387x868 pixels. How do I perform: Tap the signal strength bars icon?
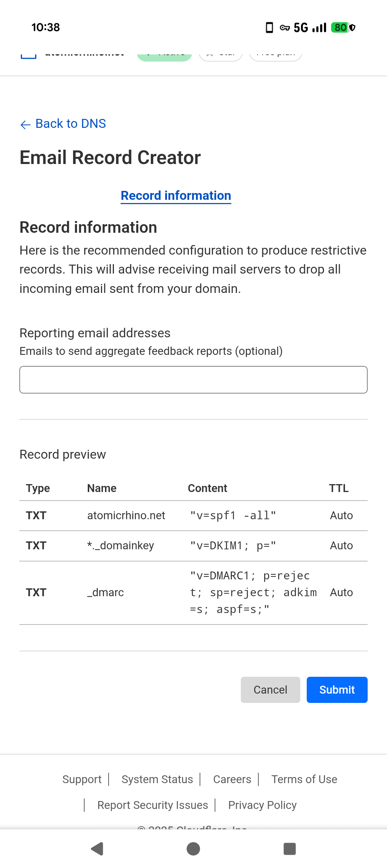click(319, 28)
